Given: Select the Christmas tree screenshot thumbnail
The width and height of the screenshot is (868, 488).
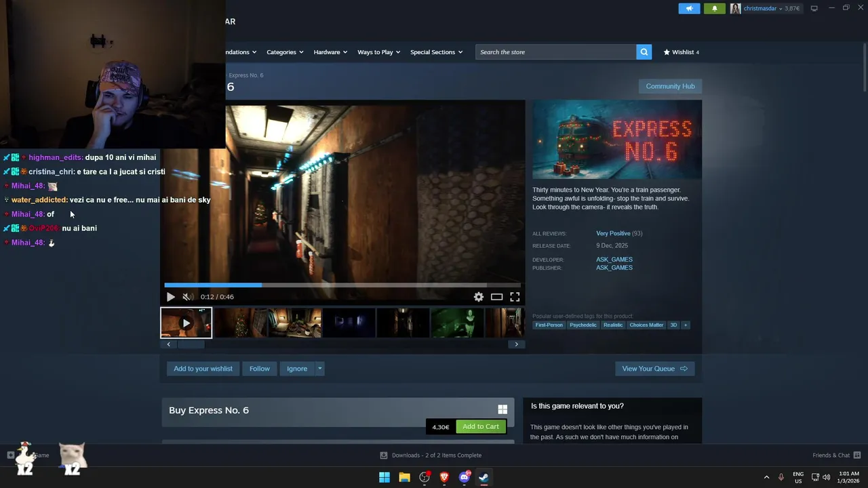Looking at the screenshot, I should (x=240, y=323).
